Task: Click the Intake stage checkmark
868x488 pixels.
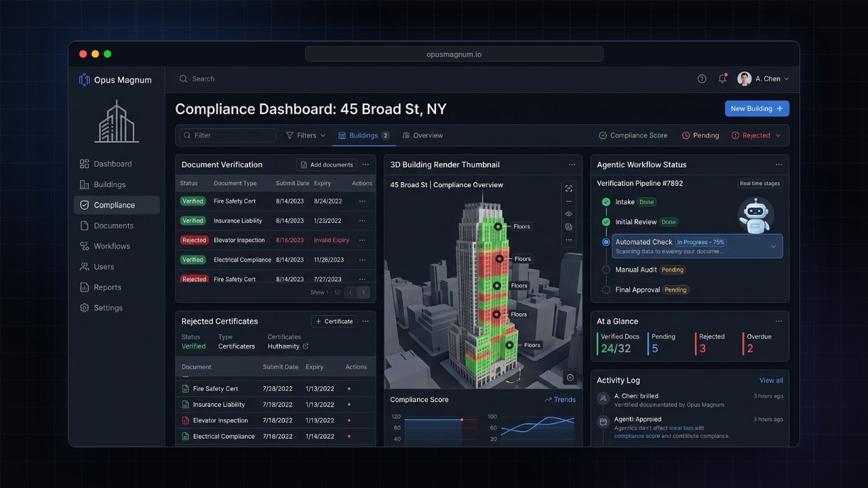Action: [x=606, y=202]
